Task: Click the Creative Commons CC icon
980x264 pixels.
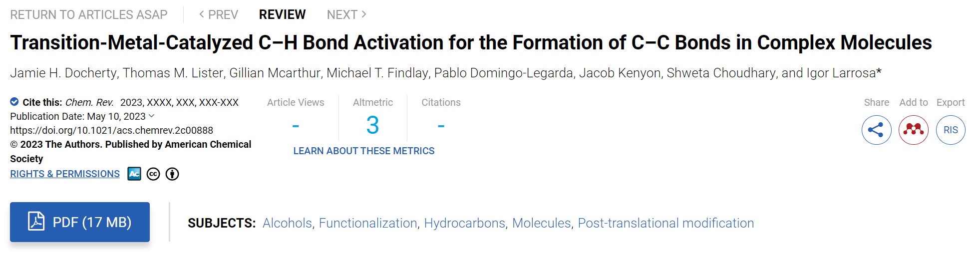Action: click(x=153, y=174)
